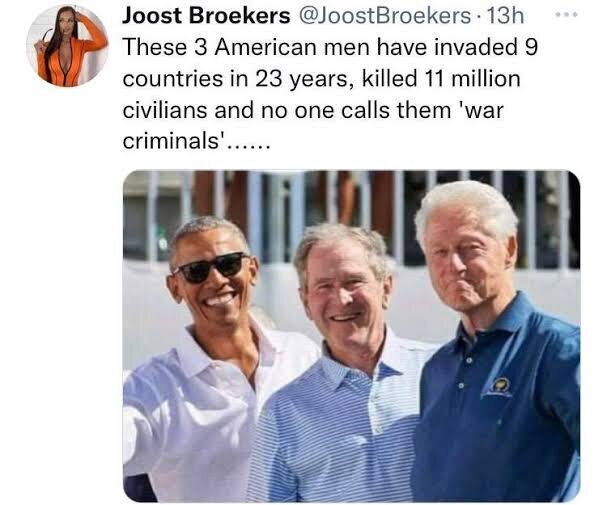Click the tweet text starting 'These 3 American men'
Viewport: 607px width, 505px height.
(330, 94)
